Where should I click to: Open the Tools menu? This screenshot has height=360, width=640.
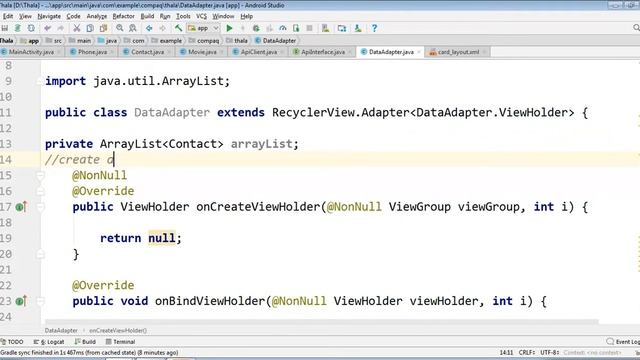183,16
